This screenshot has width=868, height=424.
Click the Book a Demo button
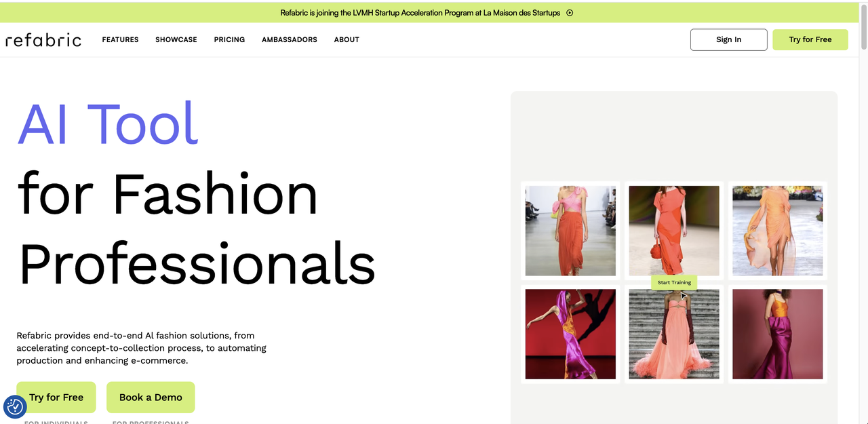click(151, 398)
